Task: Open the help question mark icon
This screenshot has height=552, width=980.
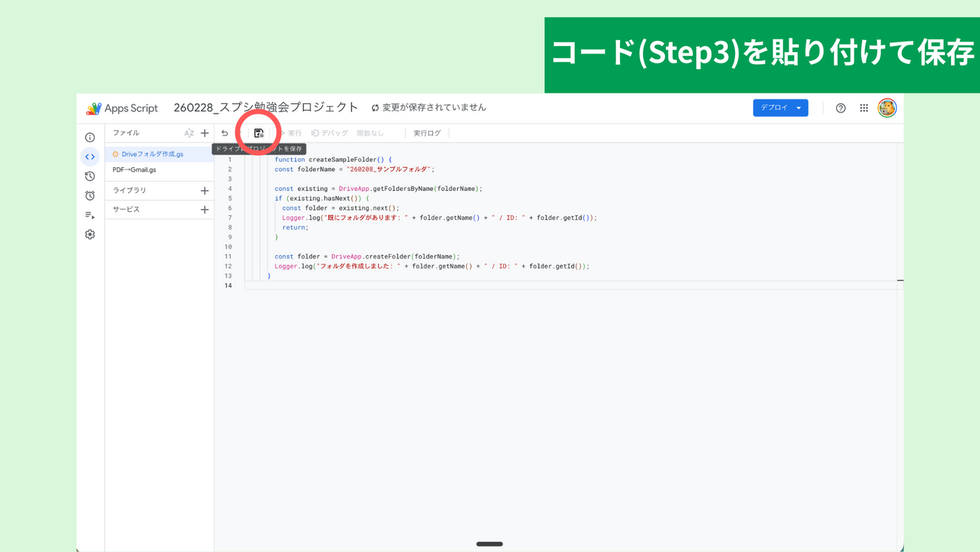Action: (x=840, y=108)
